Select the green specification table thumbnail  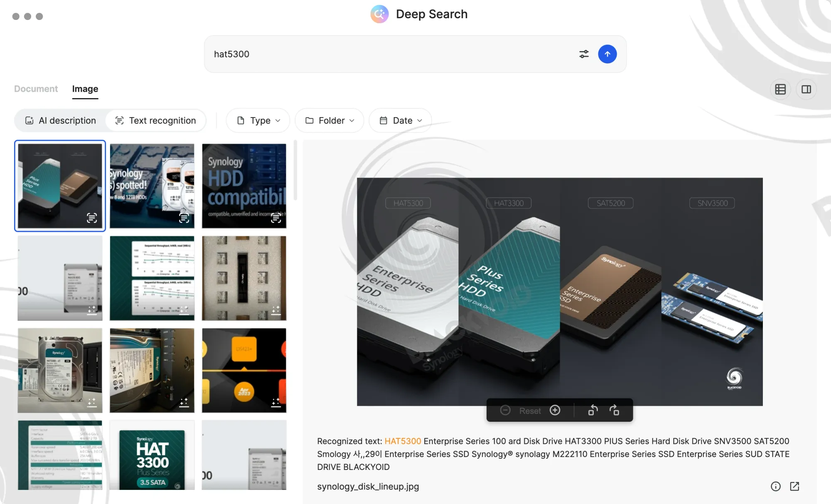pos(60,455)
